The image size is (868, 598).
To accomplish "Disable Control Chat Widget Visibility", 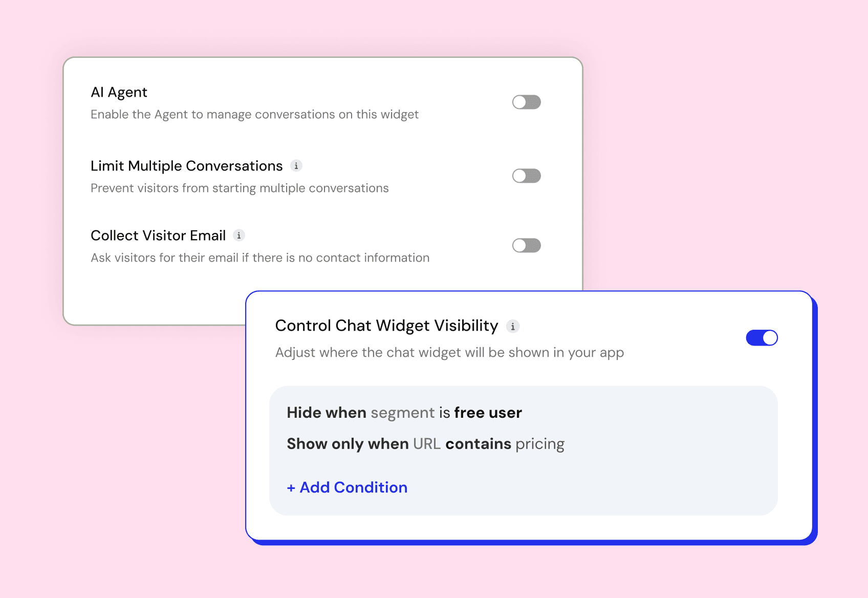I will click(x=762, y=337).
